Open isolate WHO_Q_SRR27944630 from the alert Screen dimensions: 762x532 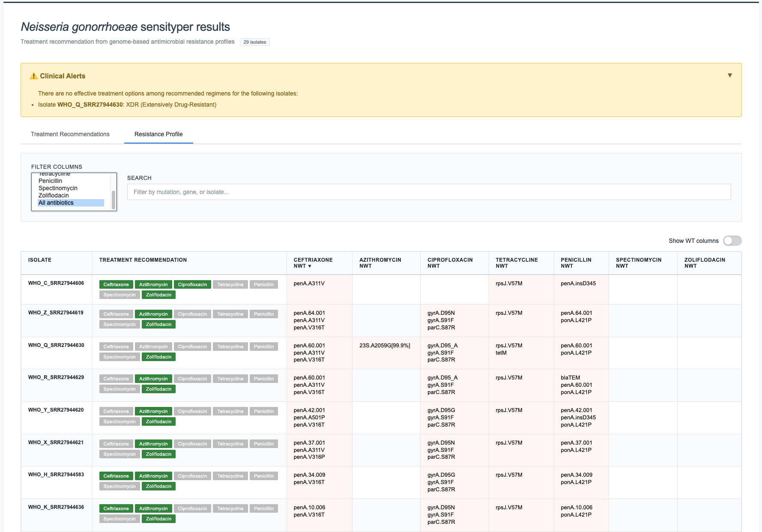click(x=90, y=104)
